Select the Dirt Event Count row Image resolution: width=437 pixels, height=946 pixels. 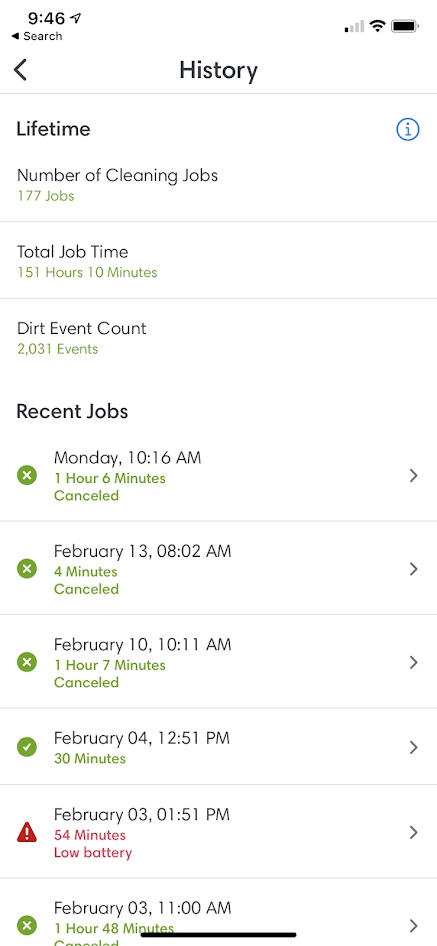218,338
